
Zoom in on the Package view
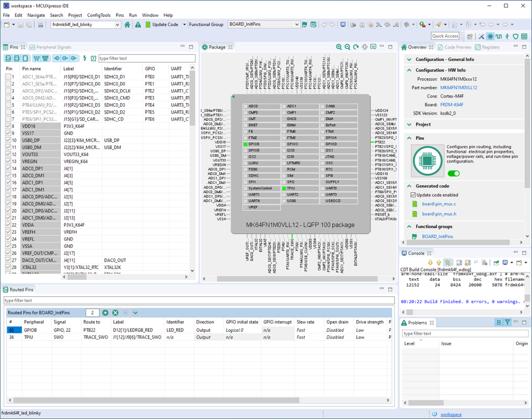(x=339, y=47)
